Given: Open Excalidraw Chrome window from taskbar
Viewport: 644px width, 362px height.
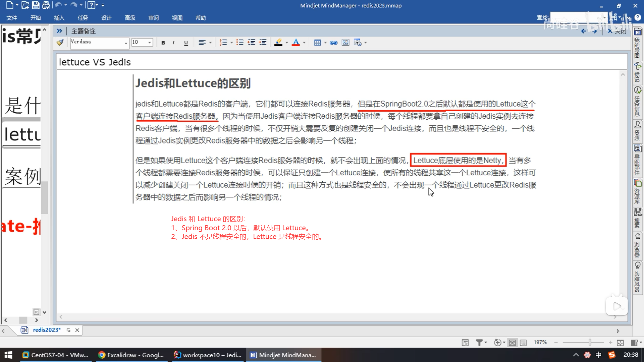Looking at the screenshot, I should 131,355.
